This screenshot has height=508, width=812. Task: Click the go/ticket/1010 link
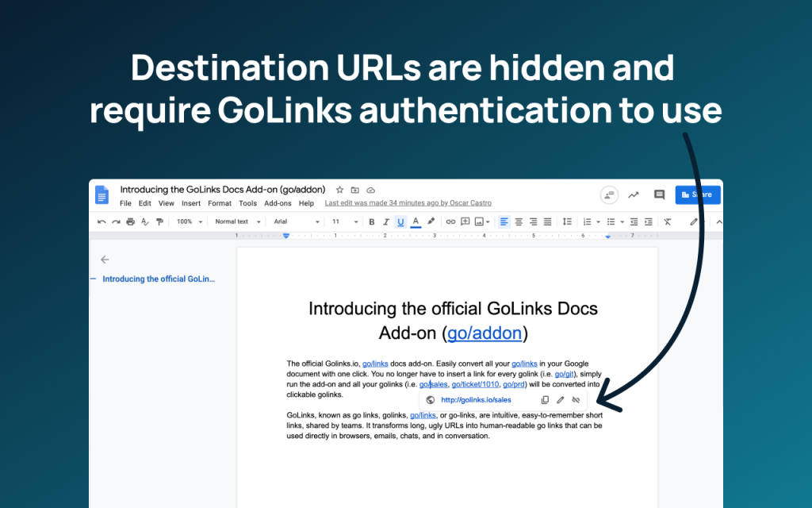pyautogui.click(x=475, y=384)
